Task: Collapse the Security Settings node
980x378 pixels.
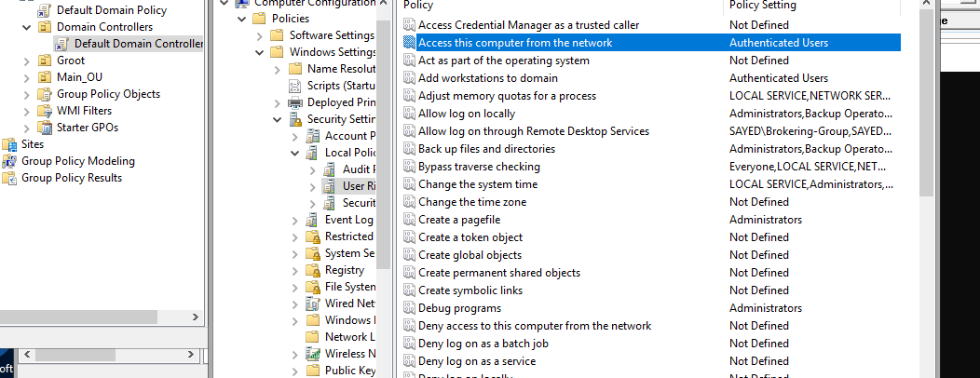Action: click(277, 119)
